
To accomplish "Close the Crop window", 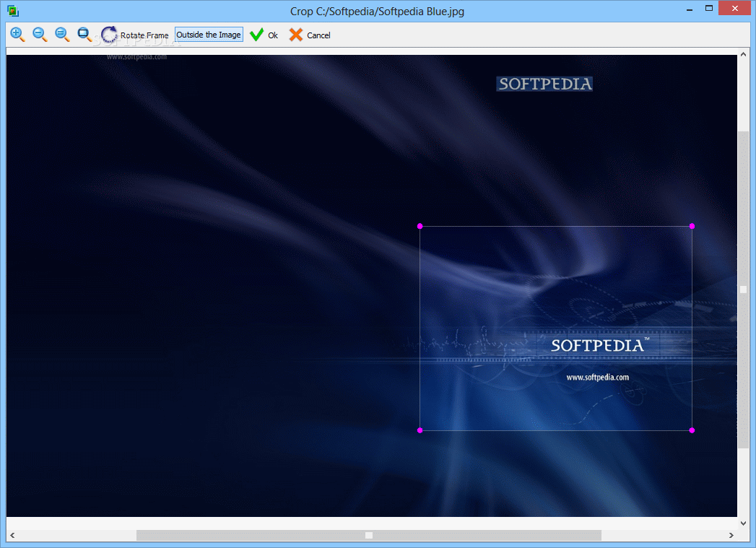I will coord(735,8).
